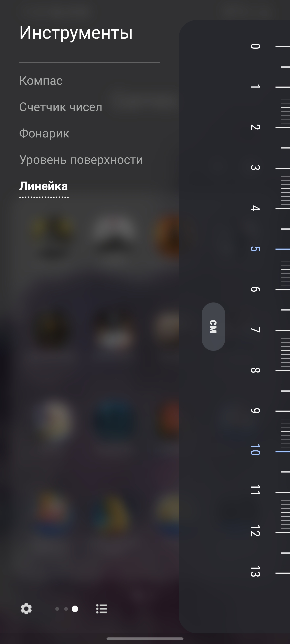
Task: Tap the active third page dot
Action: point(75,609)
